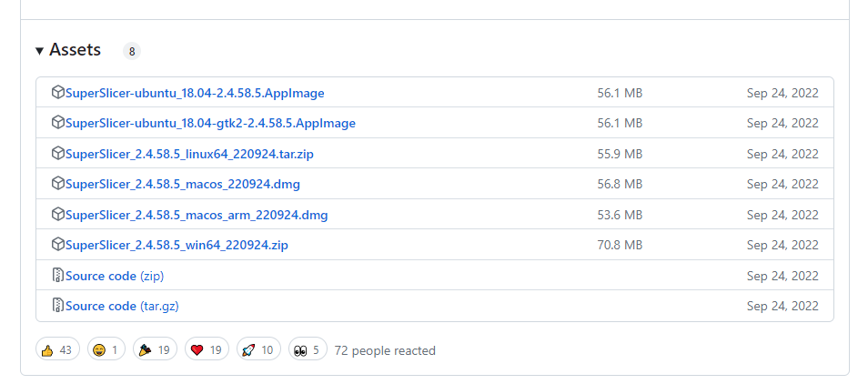Download SuperSlicer-ubuntu_18.04-2.4.58.5.AppImage

point(195,93)
